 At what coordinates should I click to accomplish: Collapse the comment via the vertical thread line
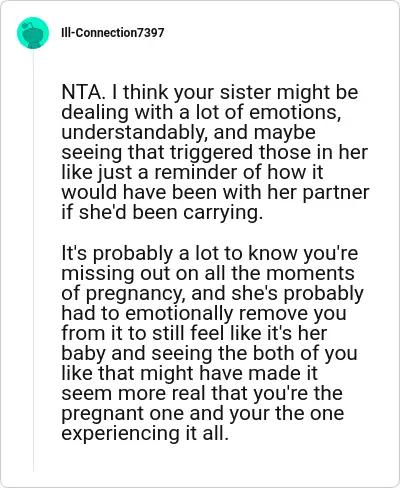pos(34,260)
